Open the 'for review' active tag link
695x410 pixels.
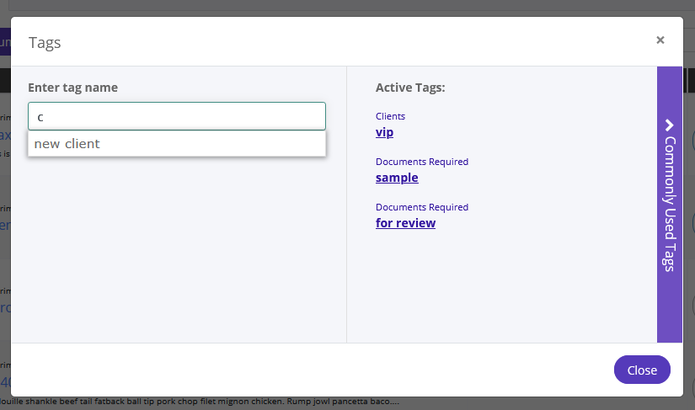(406, 223)
